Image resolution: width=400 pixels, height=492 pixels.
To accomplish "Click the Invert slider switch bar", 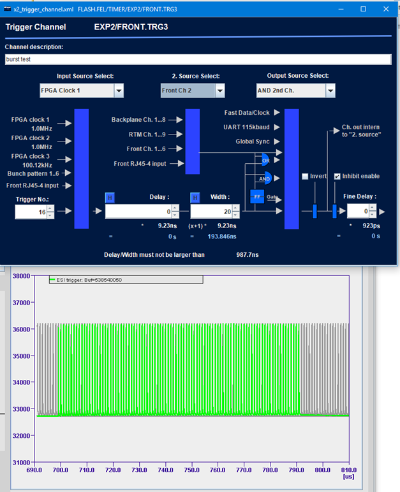I will 315,211.
